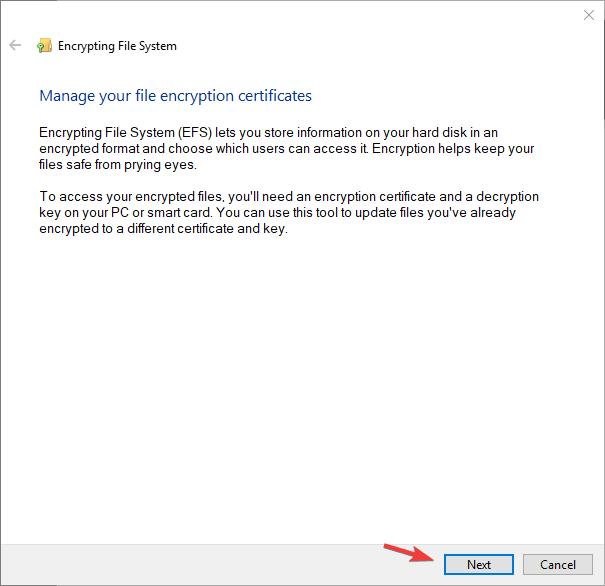The width and height of the screenshot is (605, 586).
Task: Click the back arrow in the wizard header
Action: [15, 46]
